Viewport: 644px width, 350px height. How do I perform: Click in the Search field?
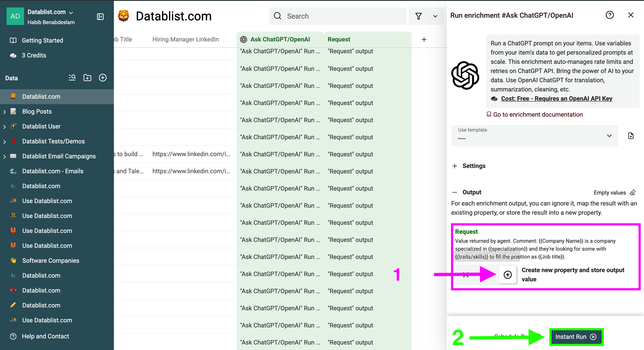tap(338, 16)
